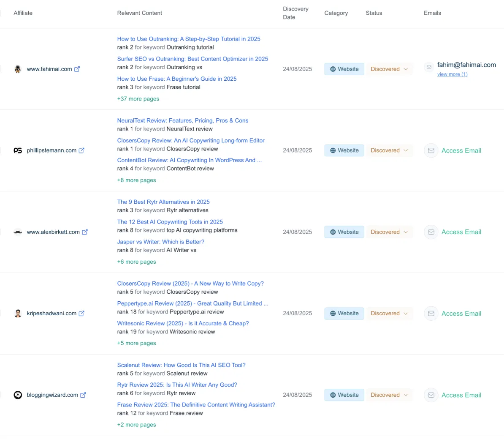Open Frase Review 2025 link
Image resolution: width=504 pixels, height=442 pixels.
(196, 405)
